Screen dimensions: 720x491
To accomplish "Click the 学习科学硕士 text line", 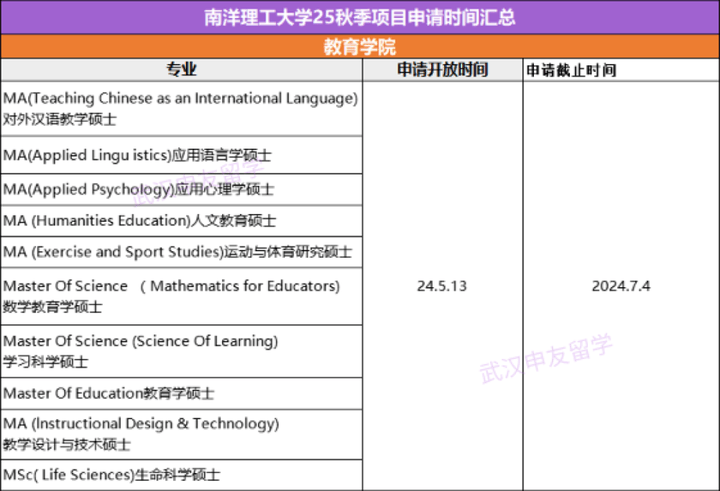I will [46, 361].
